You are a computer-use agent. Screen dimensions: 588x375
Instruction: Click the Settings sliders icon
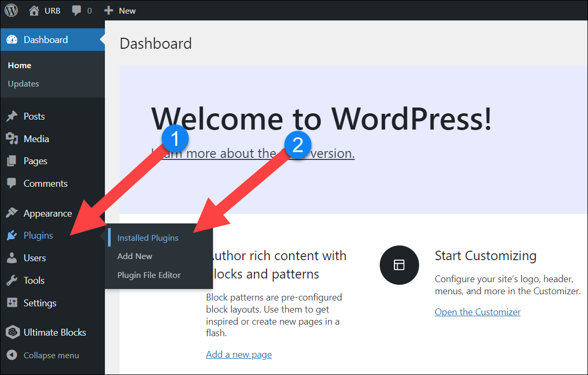[12, 302]
